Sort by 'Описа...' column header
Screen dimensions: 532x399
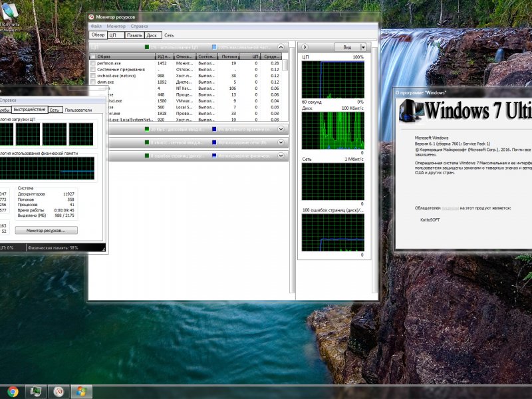coord(185,57)
